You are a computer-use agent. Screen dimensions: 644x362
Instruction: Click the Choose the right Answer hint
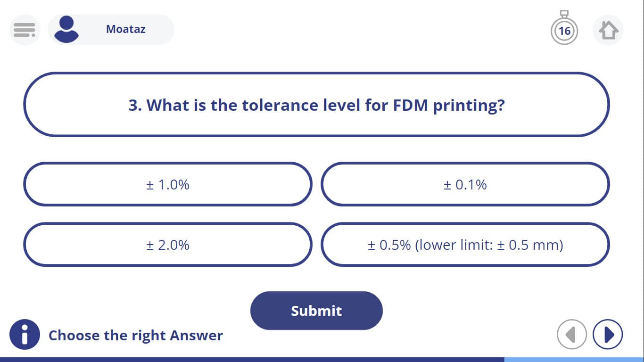point(136,336)
